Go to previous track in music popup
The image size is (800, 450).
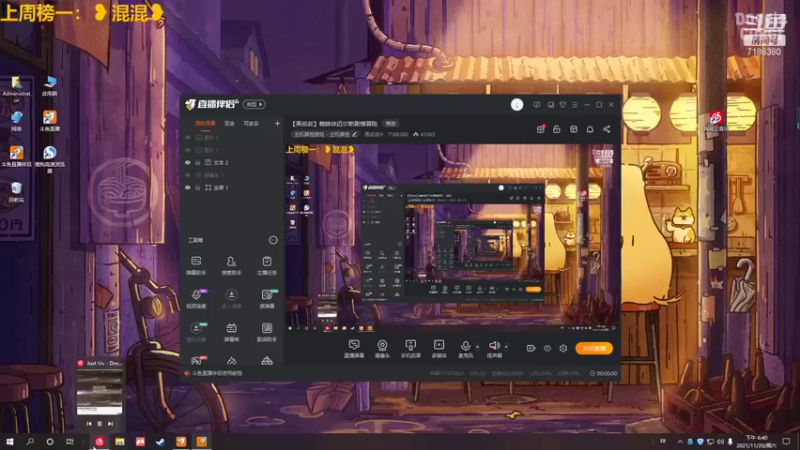pyautogui.click(x=89, y=423)
